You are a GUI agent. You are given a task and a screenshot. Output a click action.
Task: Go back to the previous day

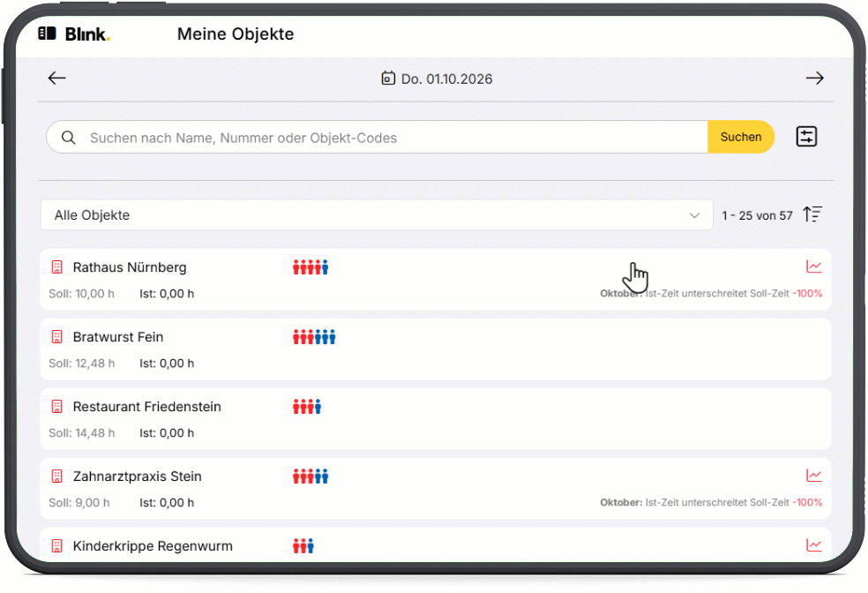(57, 78)
